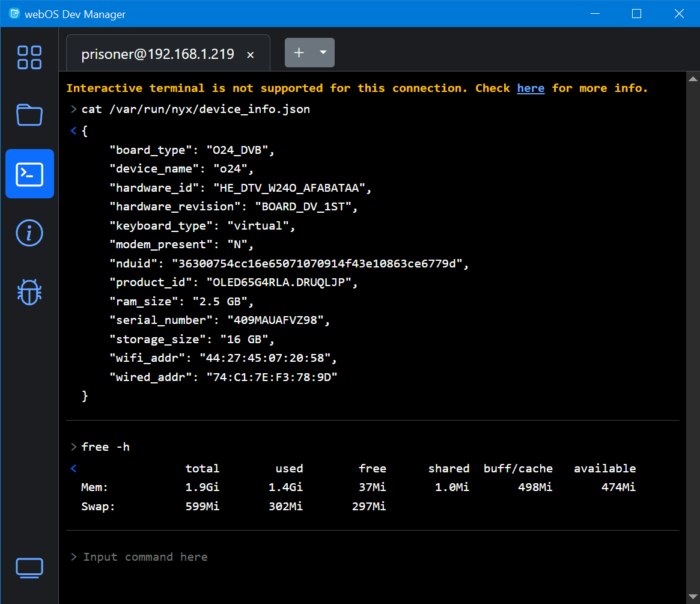Open the Info circle icon in sidebar
Viewport: 700px width, 604px height.
pyautogui.click(x=29, y=233)
